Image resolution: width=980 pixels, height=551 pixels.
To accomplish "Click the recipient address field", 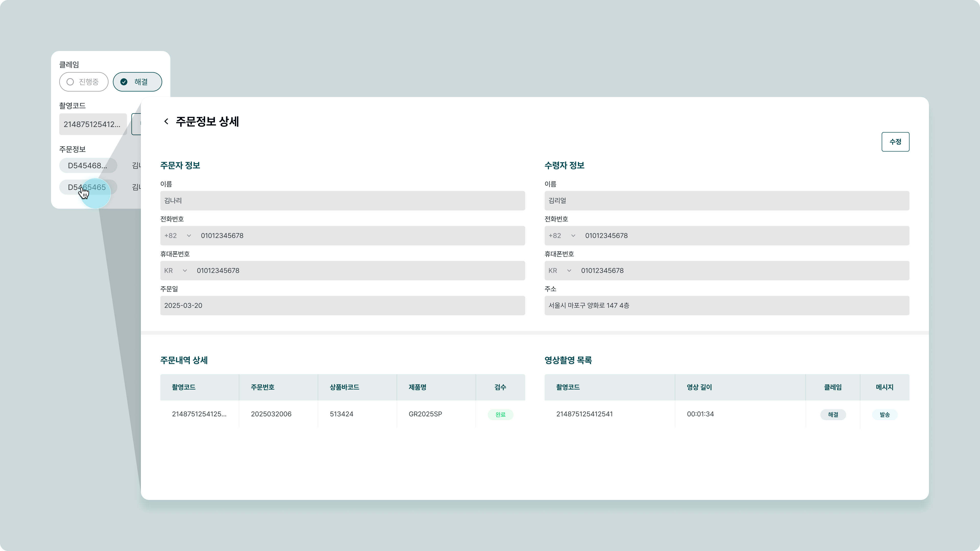I will (x=727, y=306).
